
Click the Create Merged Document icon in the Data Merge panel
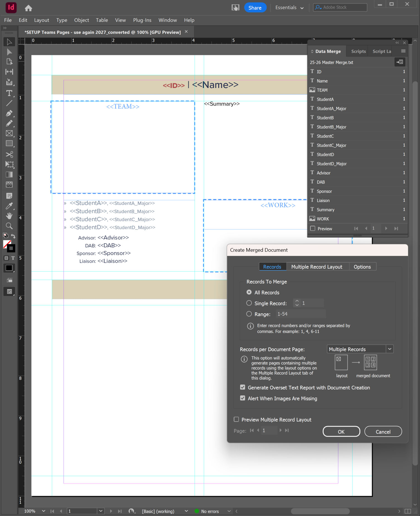pos(400,62)
